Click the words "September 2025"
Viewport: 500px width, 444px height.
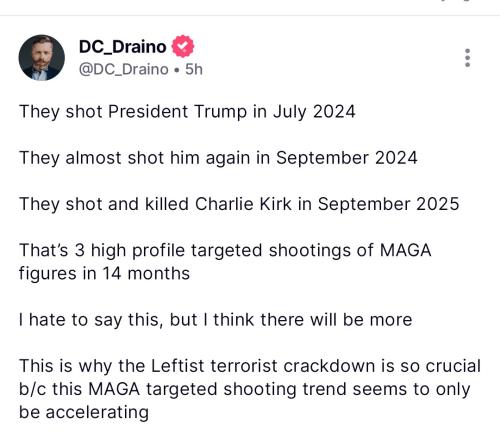389,204
